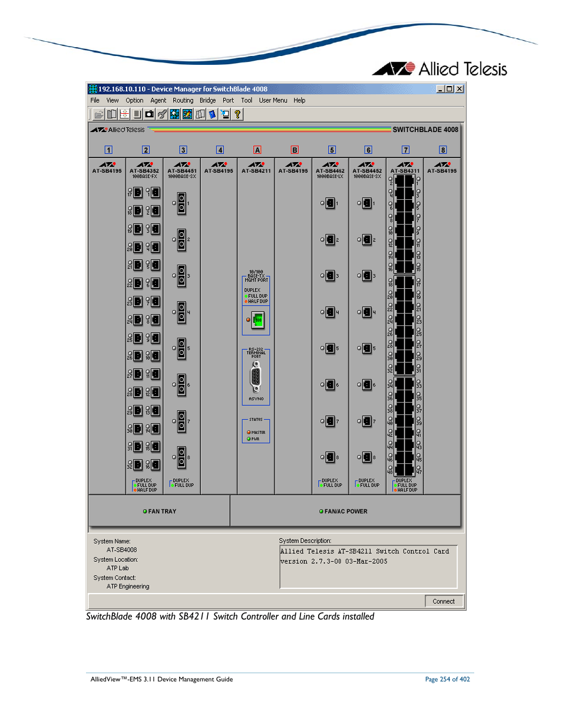The height and width of the screenshot is (728, 562).
Task: Click the stacked pages toolbar icon
Action: 200,114
